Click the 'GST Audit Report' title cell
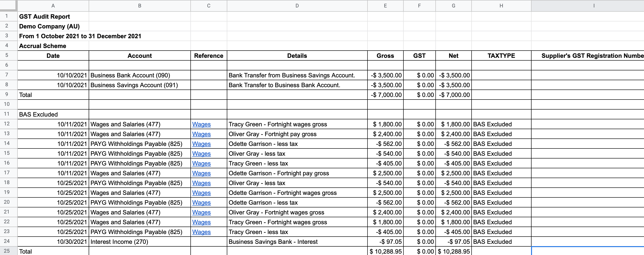 pyautogui.click(x=53, y=17)
